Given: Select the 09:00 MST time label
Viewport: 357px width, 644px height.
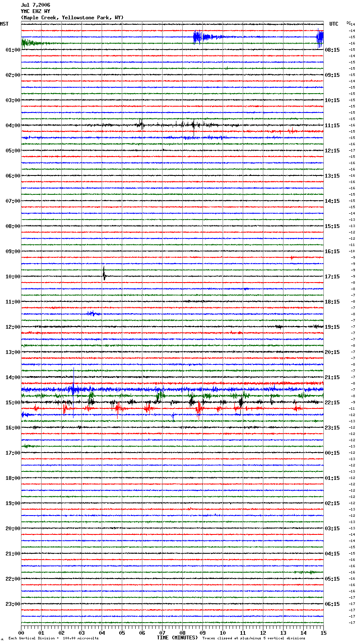Looking at the screenshot, I should pyautogui.click(x=13, y=251).
